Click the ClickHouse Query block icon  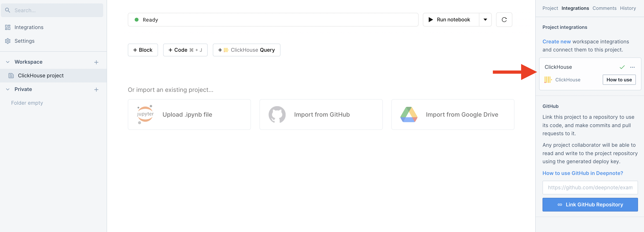(x=225, y=50)
